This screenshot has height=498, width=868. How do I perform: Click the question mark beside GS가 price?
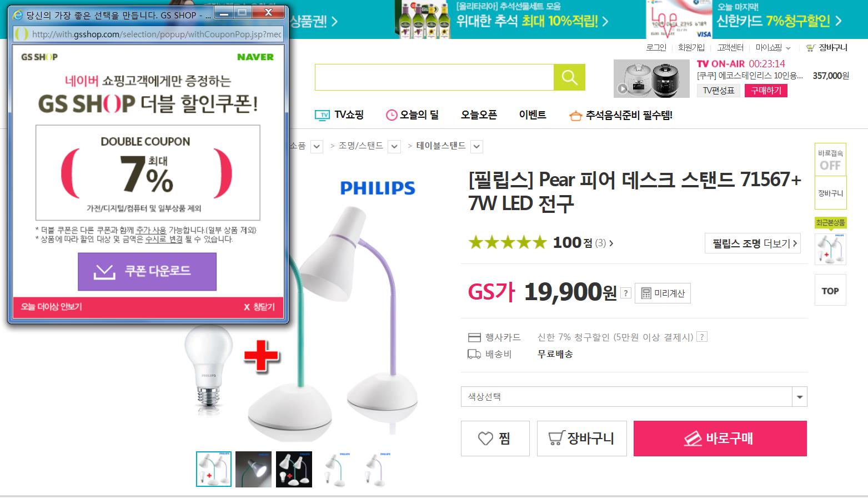point(626,293)
